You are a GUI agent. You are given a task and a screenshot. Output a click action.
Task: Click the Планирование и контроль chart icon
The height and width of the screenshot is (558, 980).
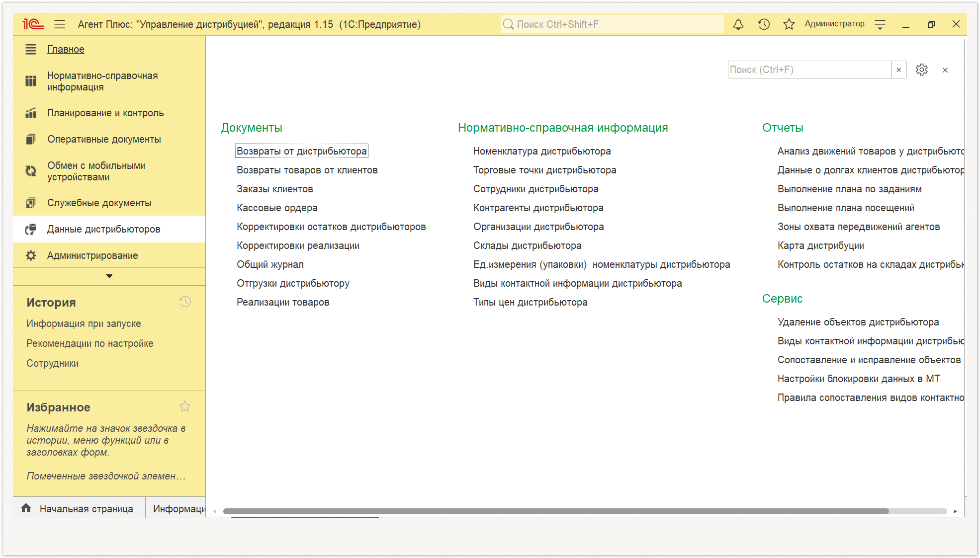(x=31, y=113)
